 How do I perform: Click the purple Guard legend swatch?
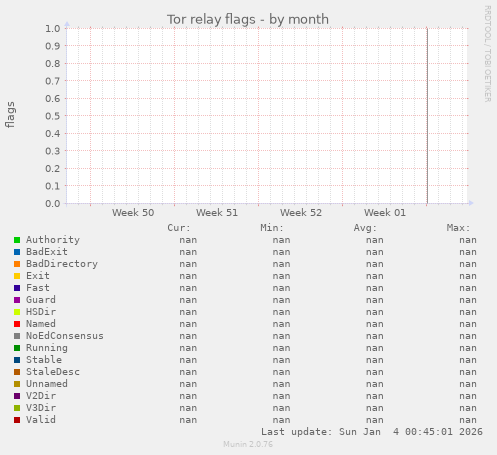(17, 300)
